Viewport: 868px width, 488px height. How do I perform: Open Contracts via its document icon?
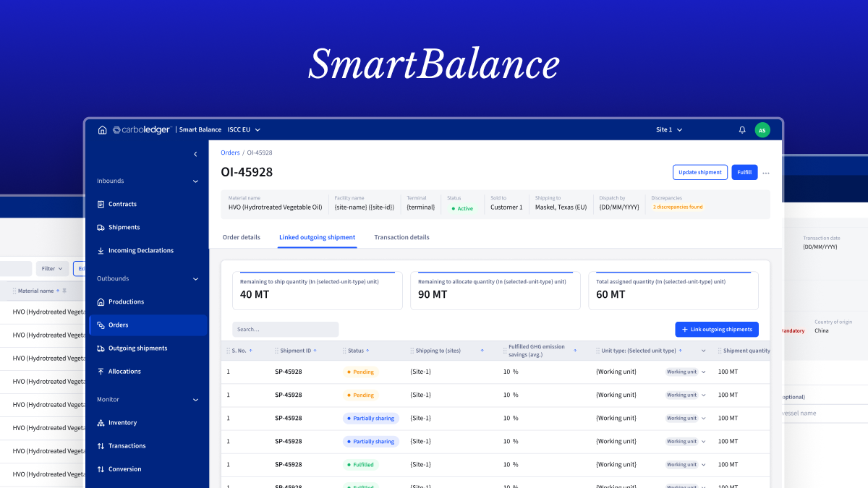[x=101, y=204]
